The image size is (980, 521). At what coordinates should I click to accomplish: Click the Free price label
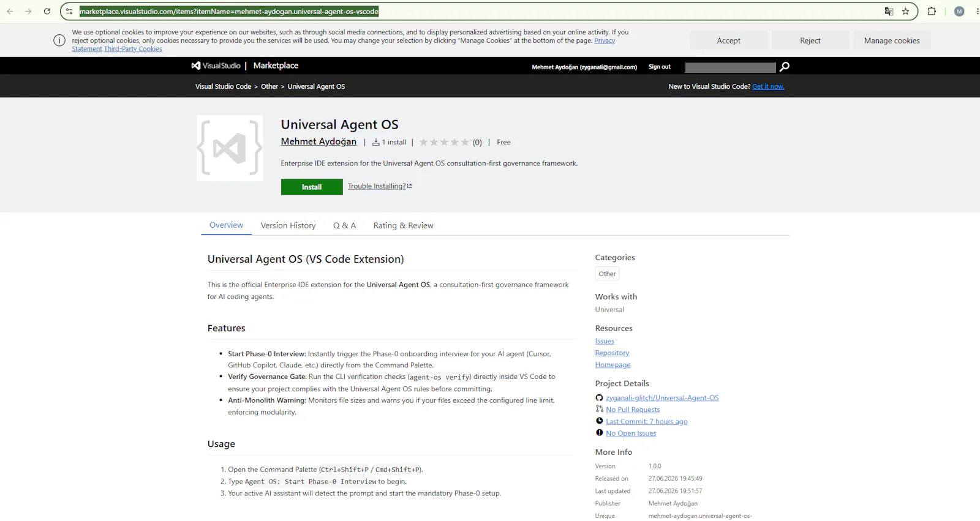click(x=503, y=142)
